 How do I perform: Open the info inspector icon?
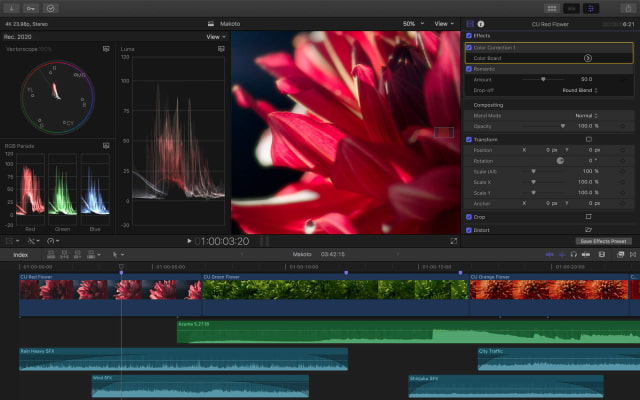tap(481, 23)
